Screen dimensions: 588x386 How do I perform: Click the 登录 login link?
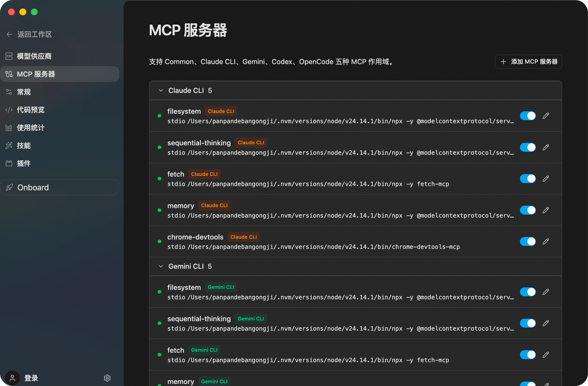pos(31,378)
